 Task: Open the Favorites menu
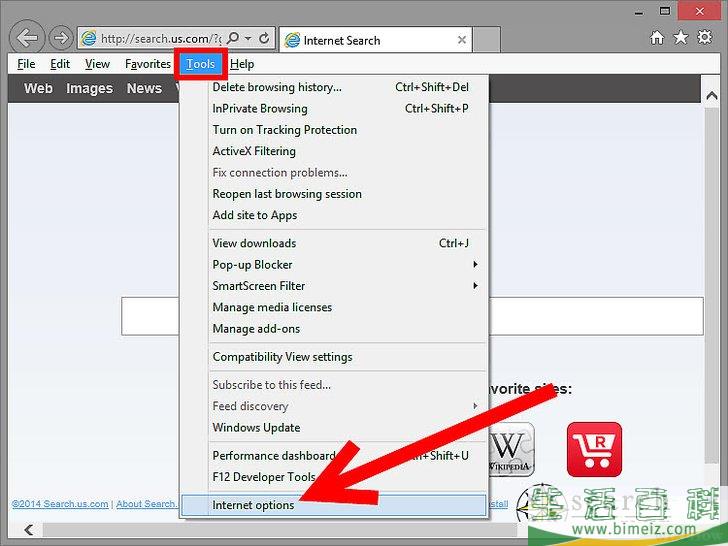coord(148,64)
